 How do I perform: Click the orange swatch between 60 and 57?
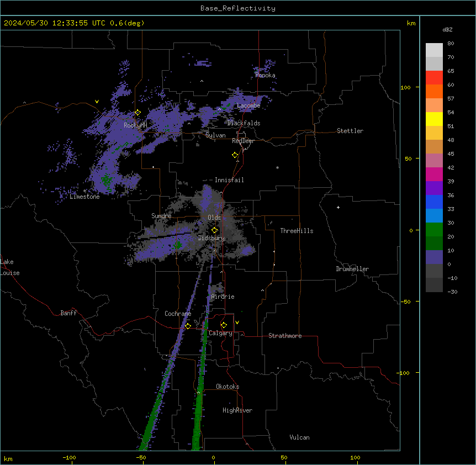pos(434,91)
